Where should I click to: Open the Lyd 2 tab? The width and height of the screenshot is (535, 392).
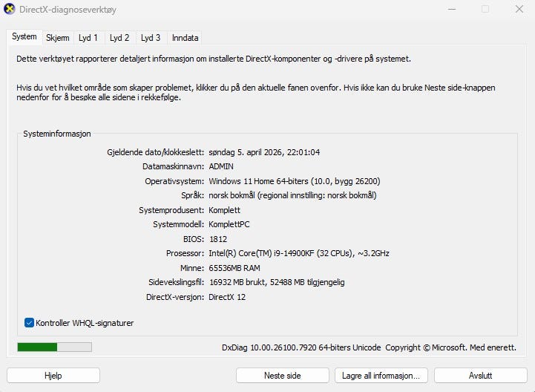pyautogui.click(x=119, y=38)
